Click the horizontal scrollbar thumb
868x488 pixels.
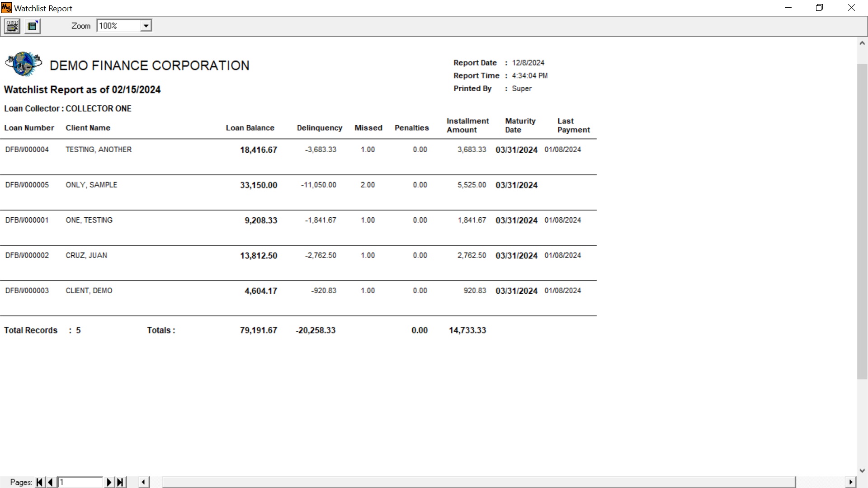pyautogui.click(x=478, y=482)
